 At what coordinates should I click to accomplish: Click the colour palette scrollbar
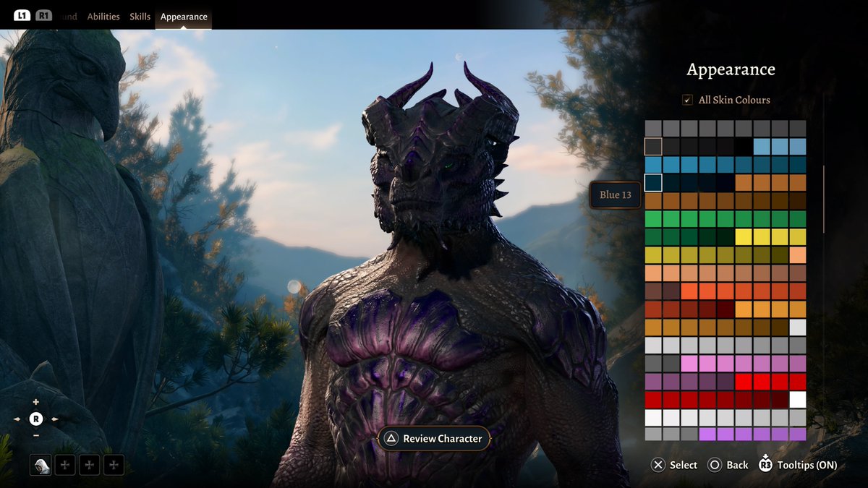pyautogui.click(x=824, y=199)
